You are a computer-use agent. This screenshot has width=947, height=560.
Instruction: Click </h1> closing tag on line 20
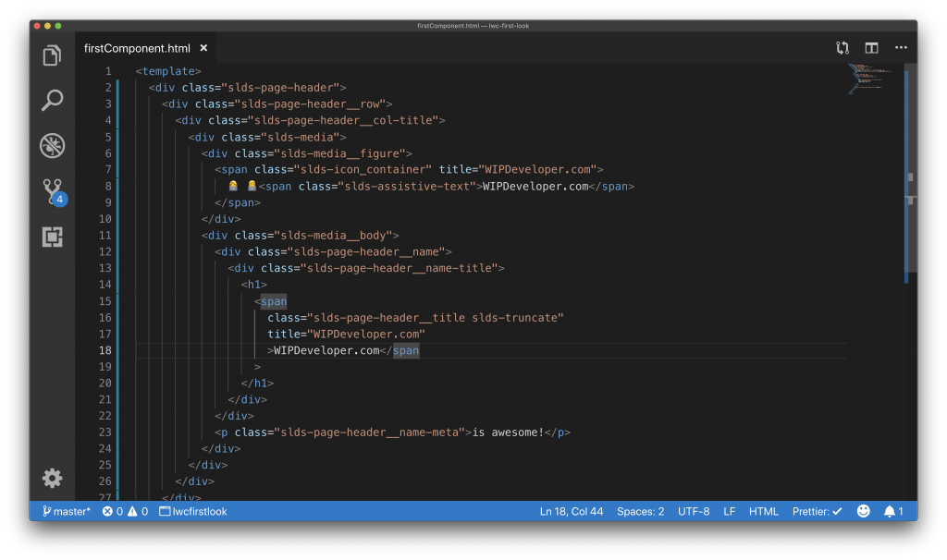pyautogui.click(x=257, y=383)
